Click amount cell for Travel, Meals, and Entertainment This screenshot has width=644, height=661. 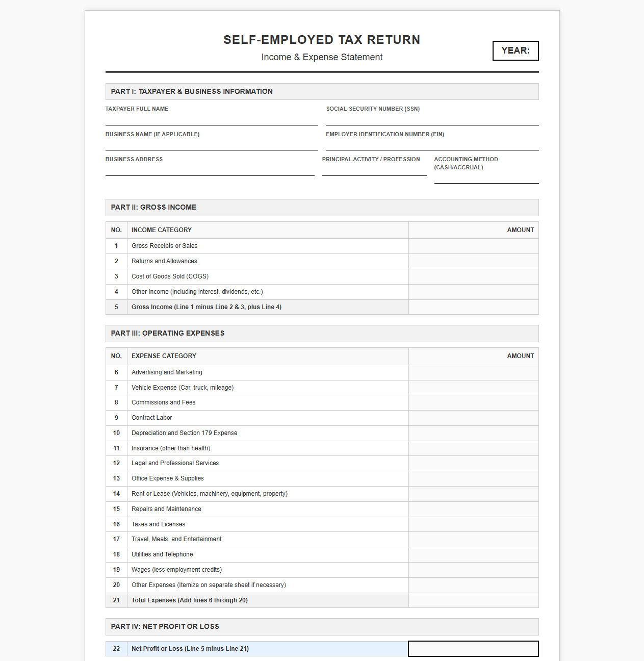click(474, 539)
